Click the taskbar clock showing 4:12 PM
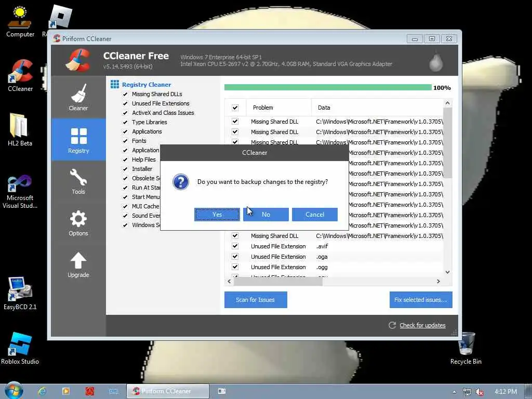This screenshot has width=532, height=399. (506, 392)
